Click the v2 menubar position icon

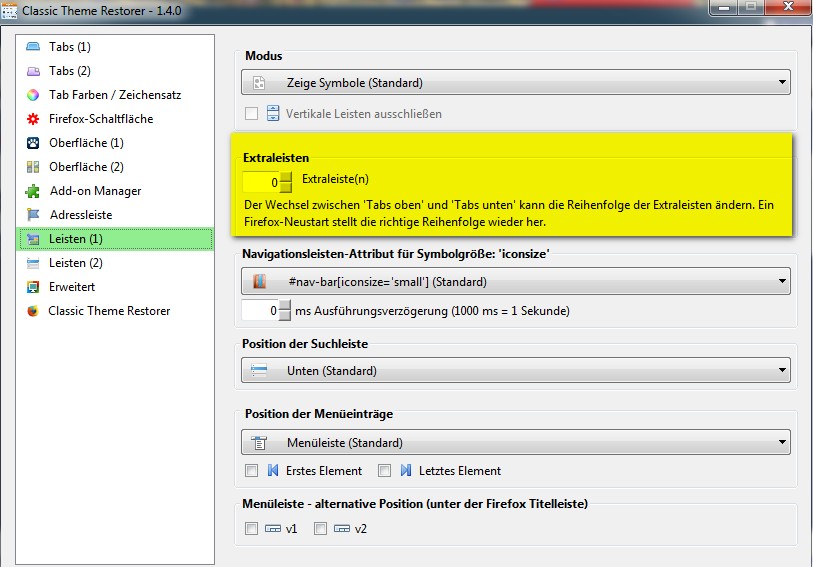coord(342,529)
